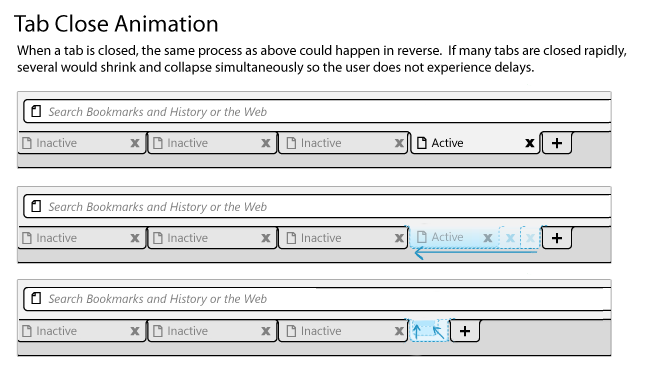Click search field in bottom mockup

[317, 299]
